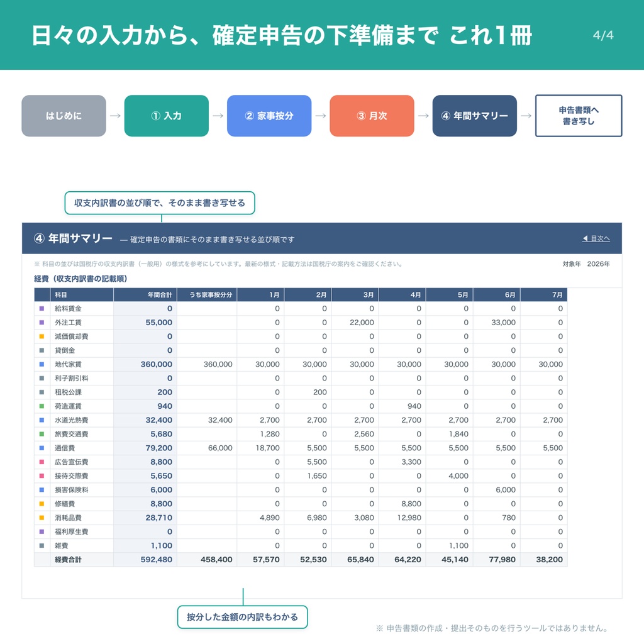Click 消耗品費 April value 12,980

[409, 518]
